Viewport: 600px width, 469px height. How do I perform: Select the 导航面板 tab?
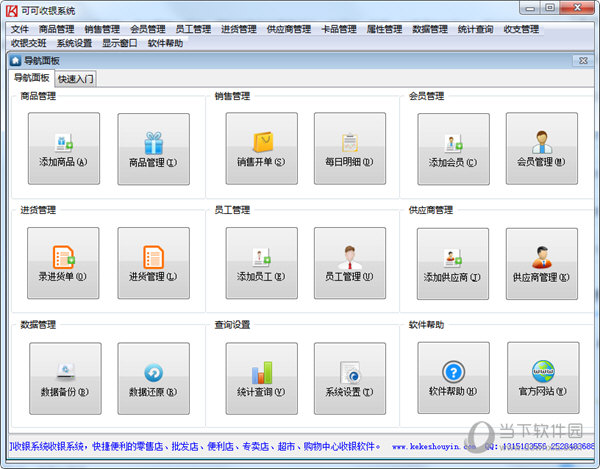[x=32, y=78]
